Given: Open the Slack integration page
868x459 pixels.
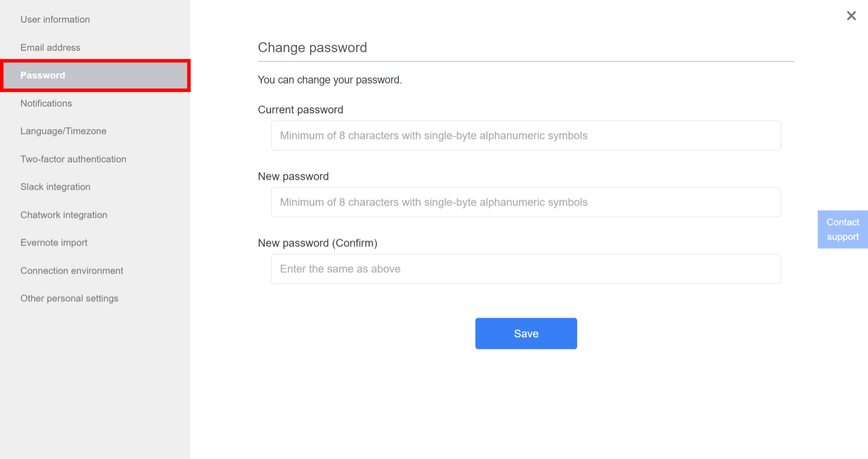Looking at the screenshot, I should 55,186.
